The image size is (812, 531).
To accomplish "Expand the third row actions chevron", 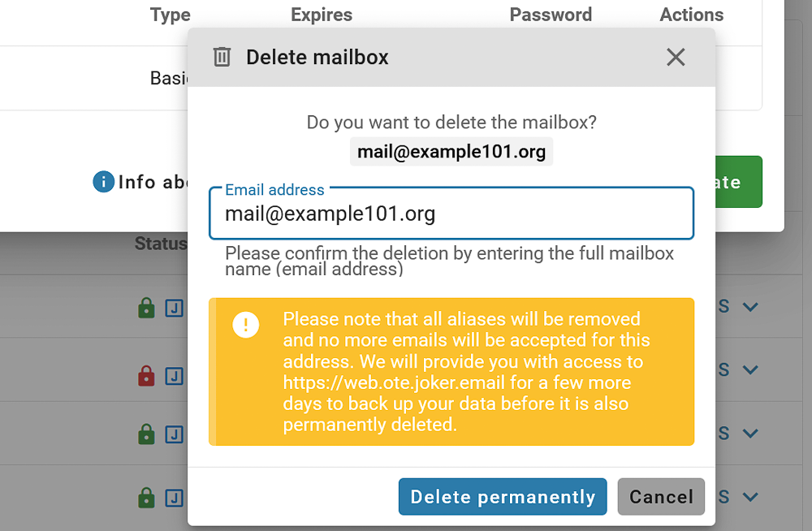I will point(750,433).
